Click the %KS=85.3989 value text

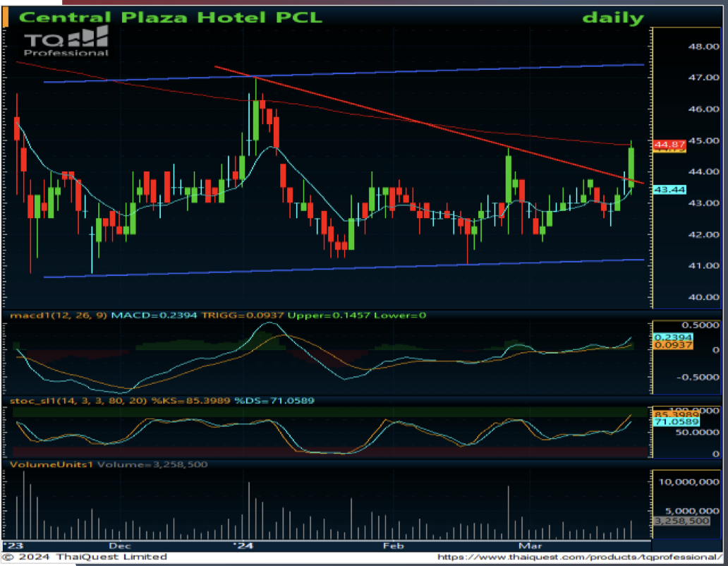coord(190,400)
